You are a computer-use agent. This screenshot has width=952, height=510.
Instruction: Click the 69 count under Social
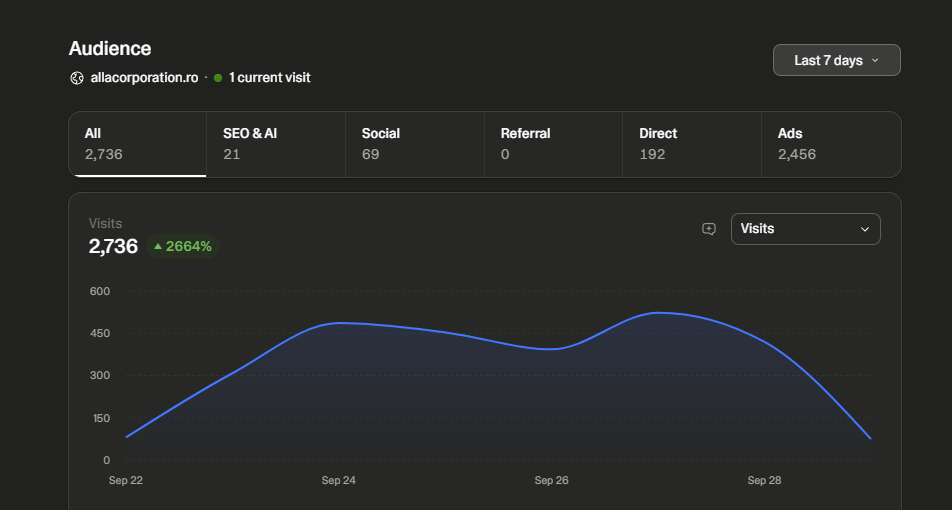pos(370,154)
